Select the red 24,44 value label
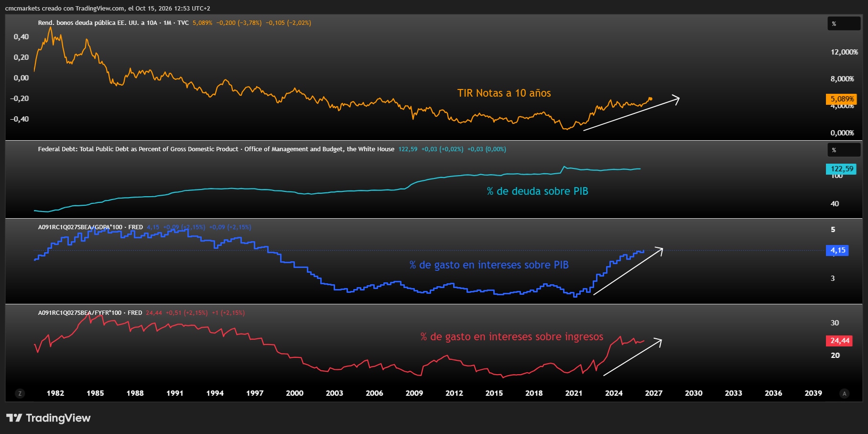 [839, 341]
